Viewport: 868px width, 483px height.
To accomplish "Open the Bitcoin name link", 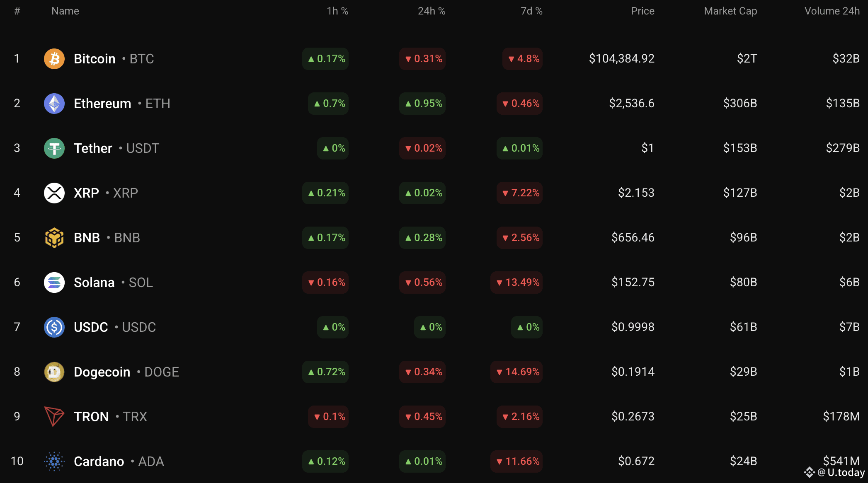I will (x=95, y=59).
